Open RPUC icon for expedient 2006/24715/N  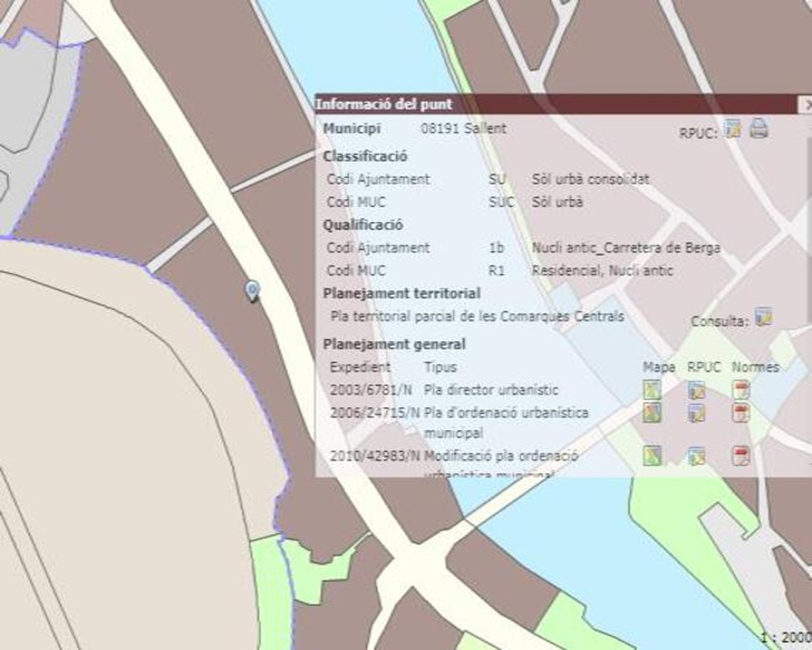pos(696,414)
